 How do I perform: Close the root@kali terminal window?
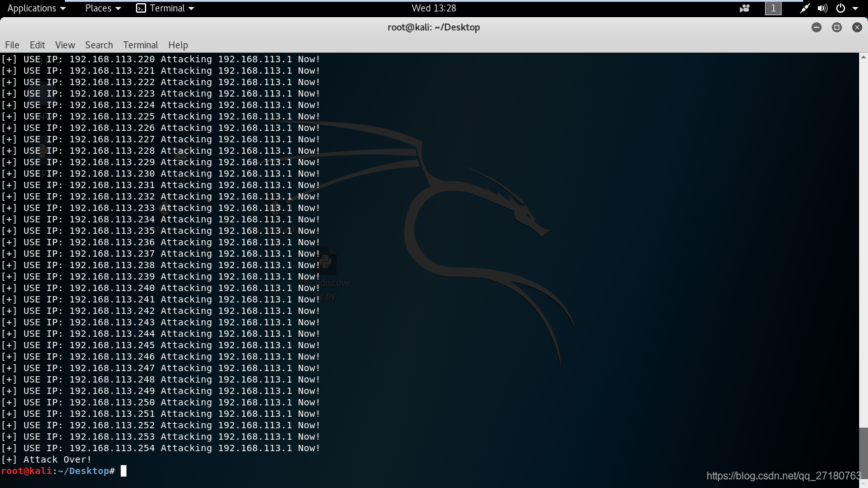[x=857, y=27]
